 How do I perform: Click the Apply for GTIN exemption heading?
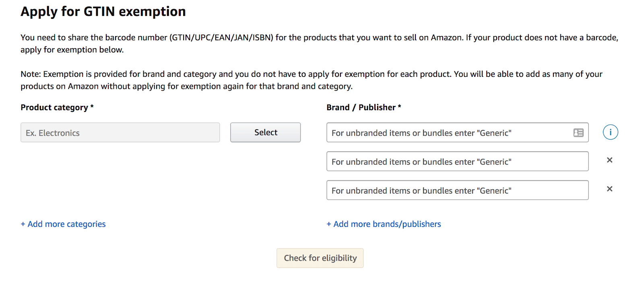point(103,12)
